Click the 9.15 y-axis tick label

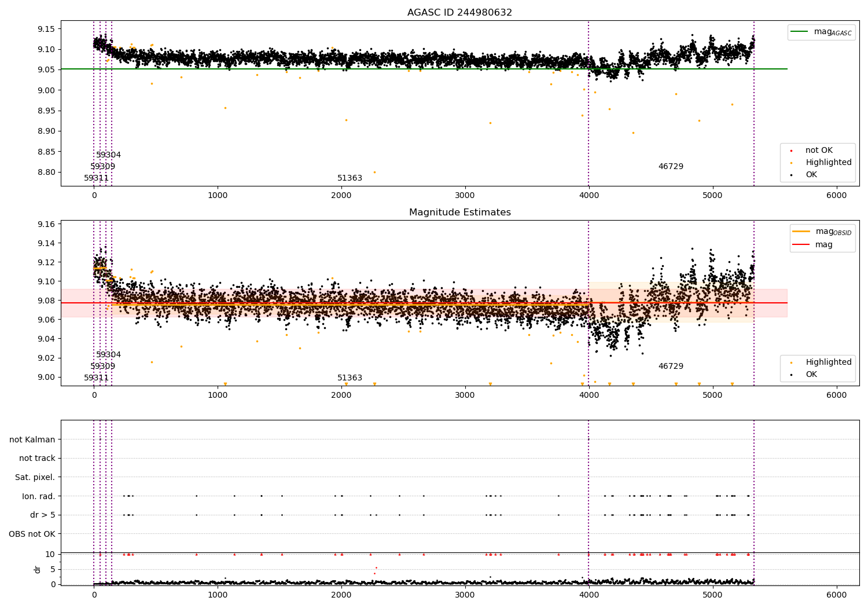point(45,29)
